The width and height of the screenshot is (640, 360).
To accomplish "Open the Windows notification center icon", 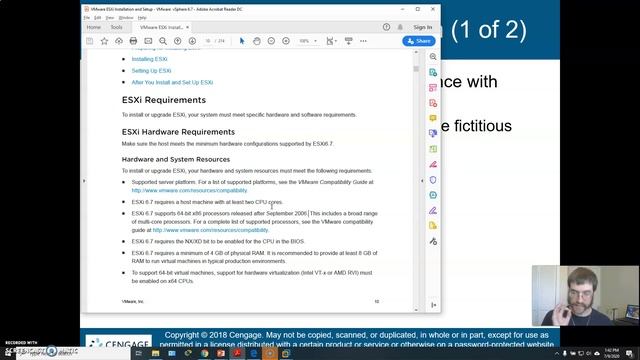I will [x=630, y=353].
